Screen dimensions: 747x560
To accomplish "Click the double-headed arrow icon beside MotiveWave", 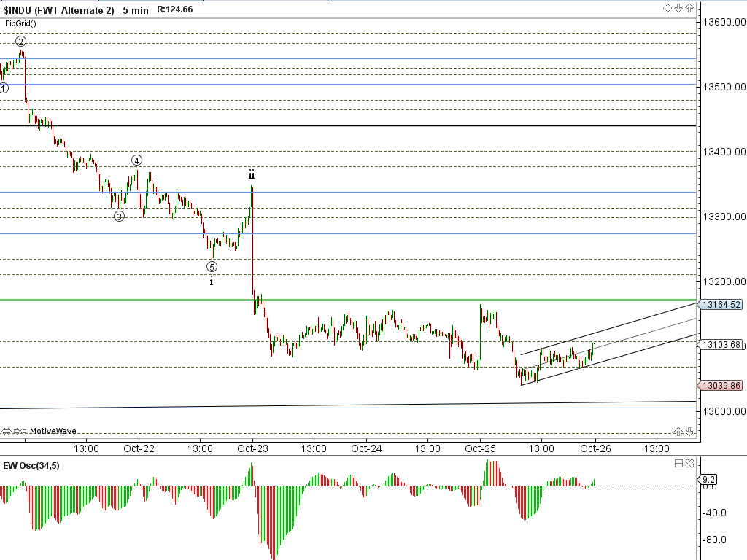I will pos(7,432).
